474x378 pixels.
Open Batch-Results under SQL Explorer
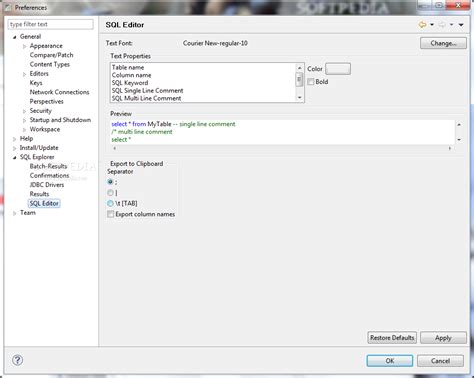coord(48,166)
